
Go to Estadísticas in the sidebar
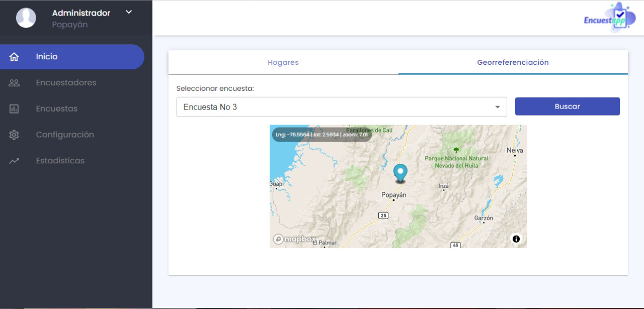(x=60, y=161)
